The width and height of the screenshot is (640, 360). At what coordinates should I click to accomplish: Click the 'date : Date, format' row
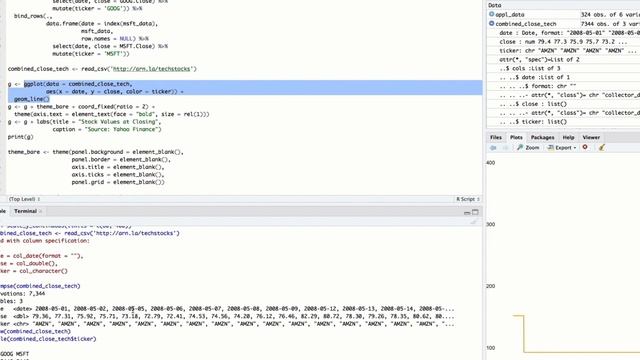click(569, 33)
